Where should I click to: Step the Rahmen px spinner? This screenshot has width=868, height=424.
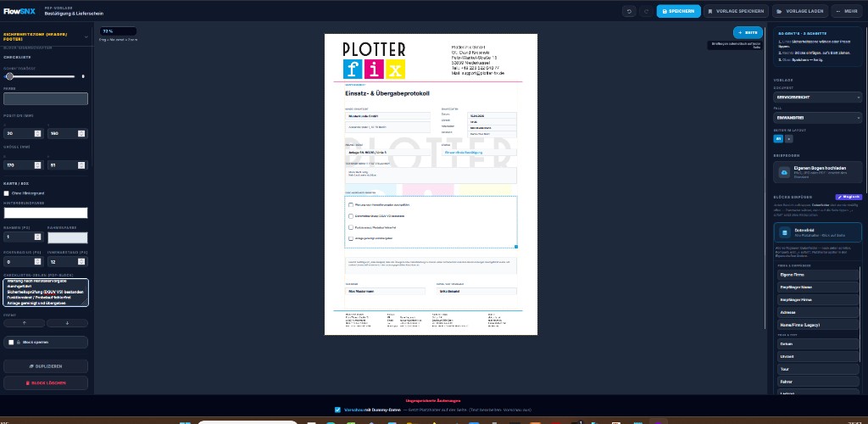(x=37, y=237)
